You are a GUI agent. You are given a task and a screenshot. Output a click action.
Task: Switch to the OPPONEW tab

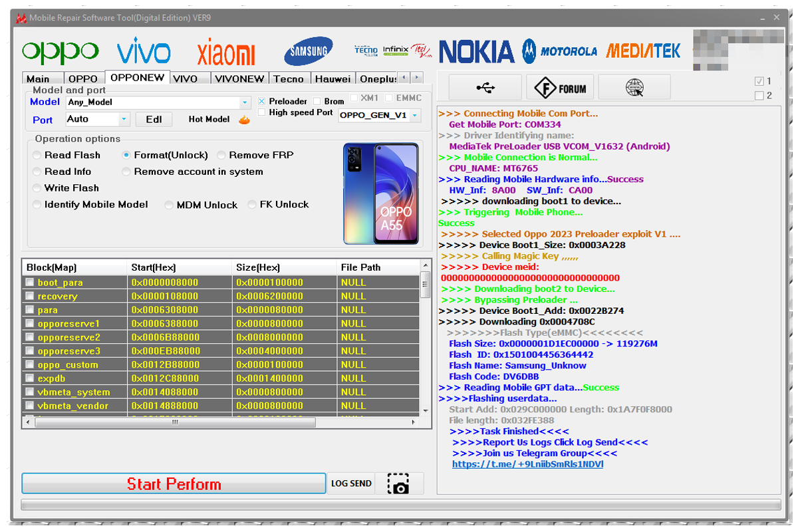coord(138,77)
